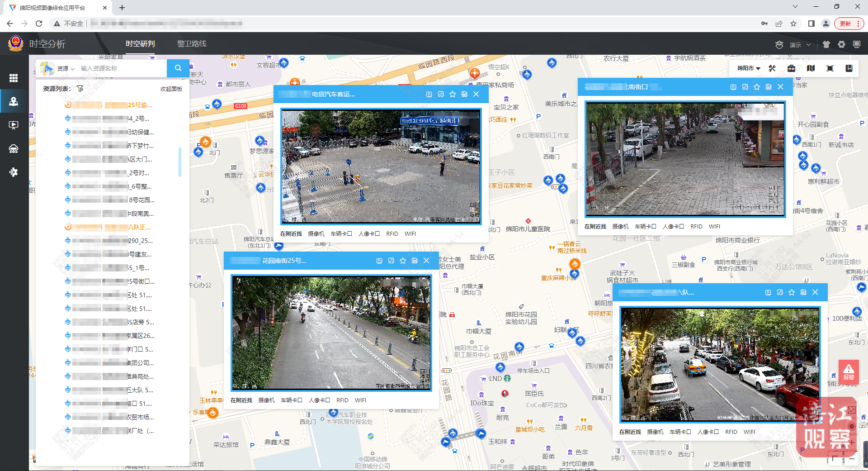Open the skin theme shirt icon in header
Screen dimensions: 868x471
click(x=826, y=44)
